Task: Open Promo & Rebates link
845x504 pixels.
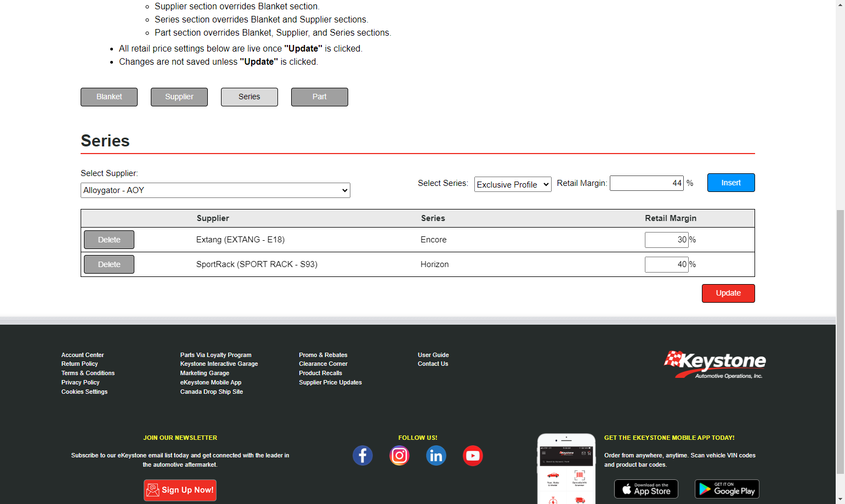Action: (x=323, y=355)
